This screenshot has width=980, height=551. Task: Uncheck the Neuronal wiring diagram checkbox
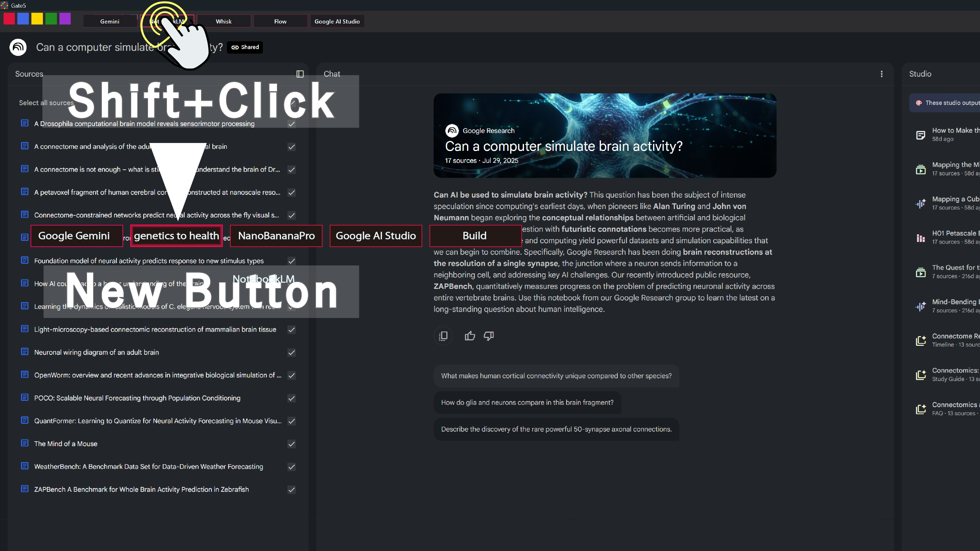[291, 353]
